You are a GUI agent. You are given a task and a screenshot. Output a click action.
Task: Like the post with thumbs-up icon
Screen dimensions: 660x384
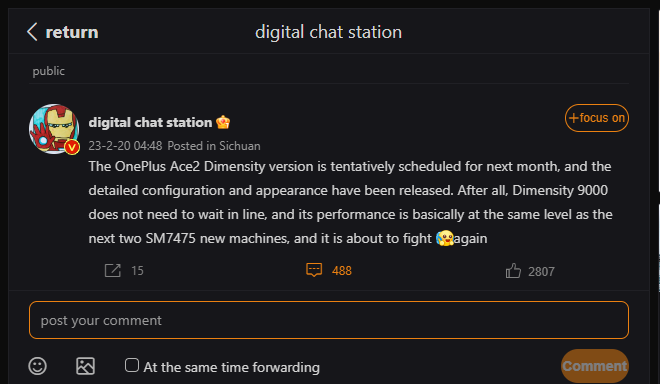[513, 271]
